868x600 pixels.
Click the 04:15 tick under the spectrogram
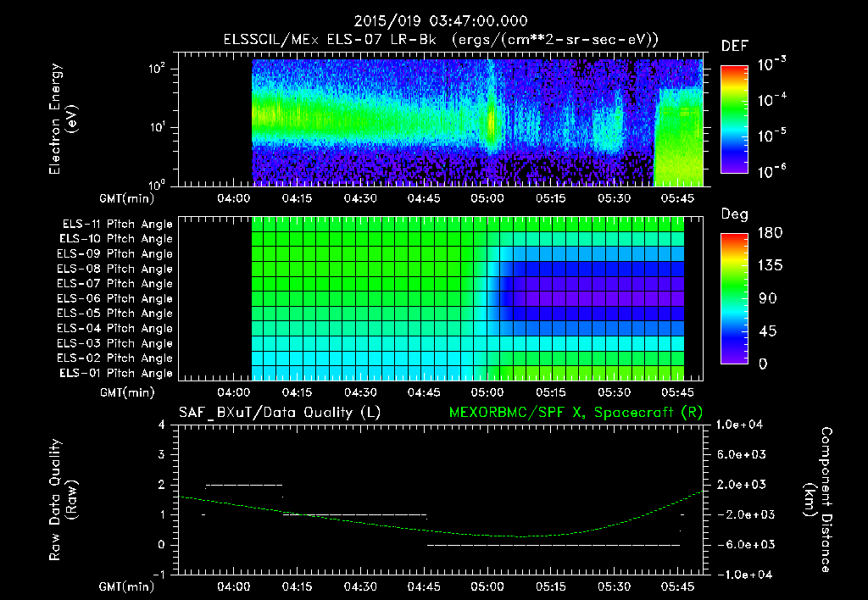298,198
